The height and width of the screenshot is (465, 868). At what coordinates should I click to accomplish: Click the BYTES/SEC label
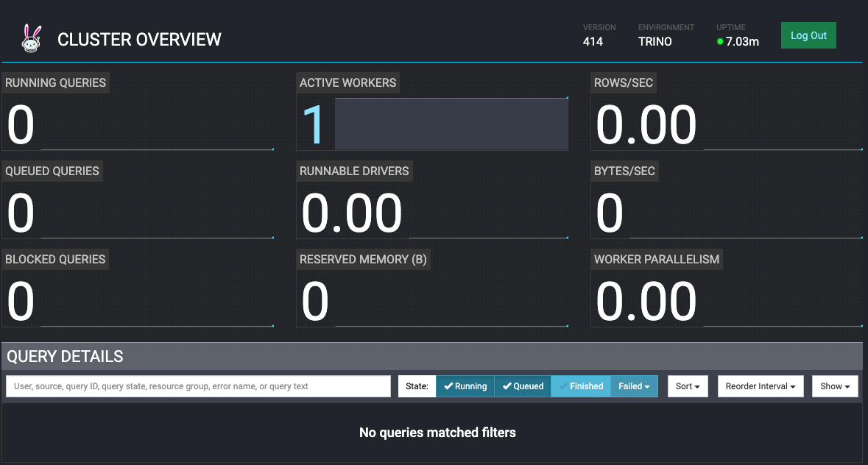pyautogui.click(x=624, y=171)
